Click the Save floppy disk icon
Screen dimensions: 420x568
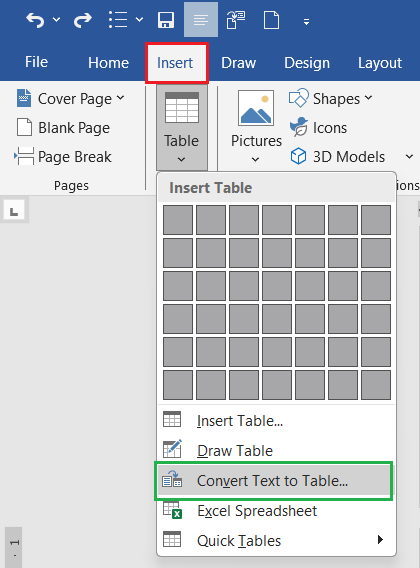click(166, 20)
